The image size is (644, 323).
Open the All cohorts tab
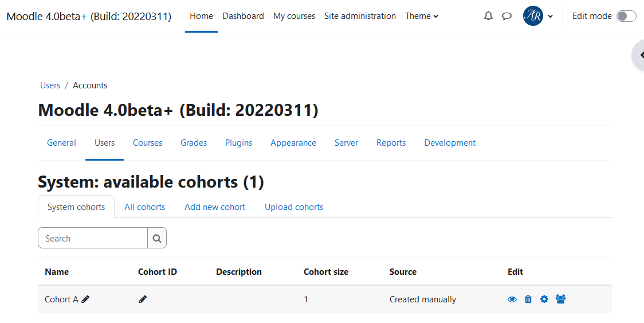point(144,207)
